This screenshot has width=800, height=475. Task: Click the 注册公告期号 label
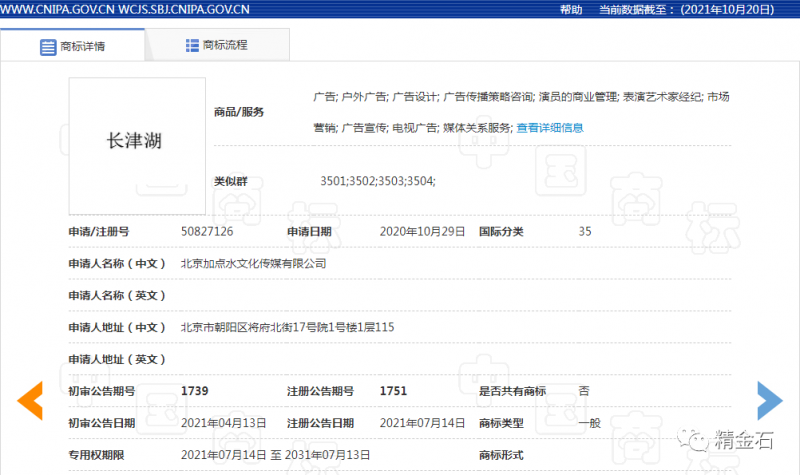(x=320, y=391)
